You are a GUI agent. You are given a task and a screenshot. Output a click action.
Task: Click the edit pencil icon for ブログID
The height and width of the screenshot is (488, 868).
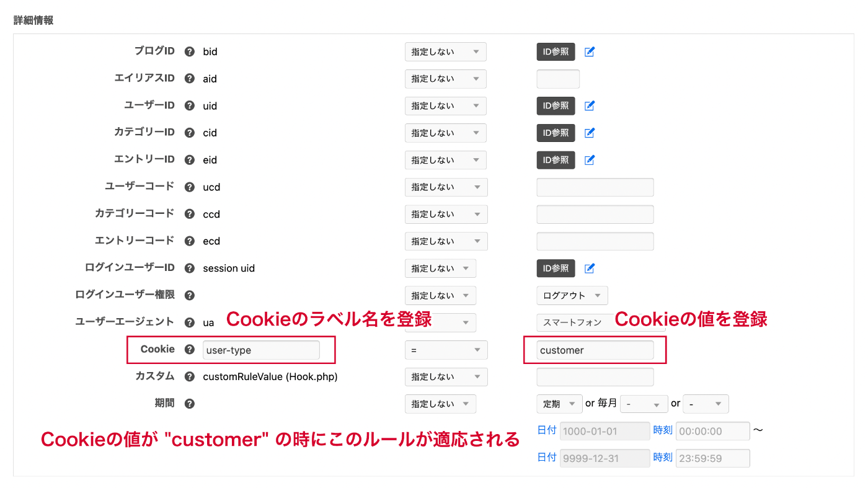[x=590, y=52]
